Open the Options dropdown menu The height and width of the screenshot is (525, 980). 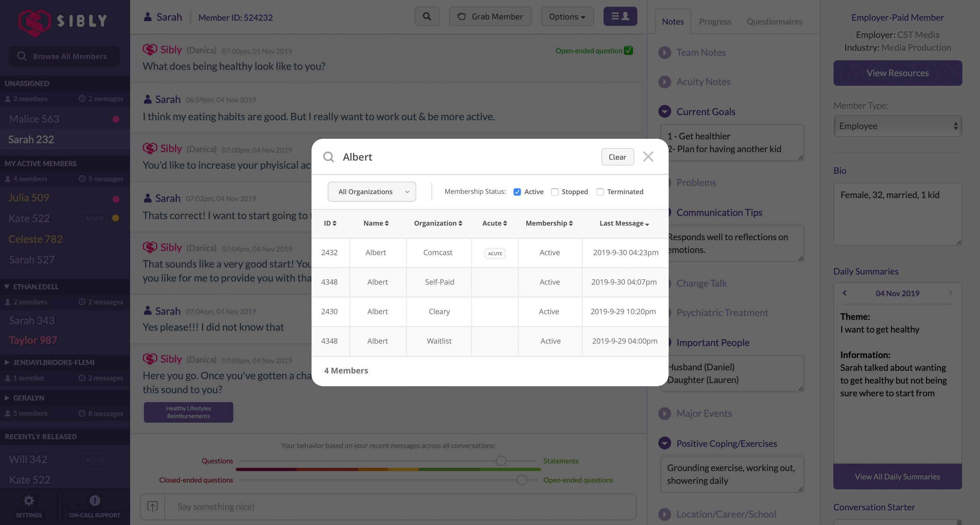tap(567, 17)
